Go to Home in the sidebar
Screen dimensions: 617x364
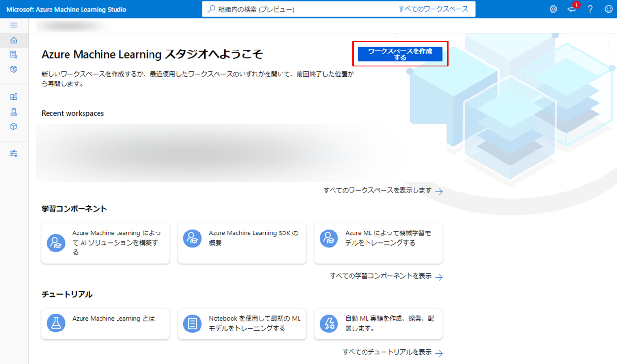14,40
